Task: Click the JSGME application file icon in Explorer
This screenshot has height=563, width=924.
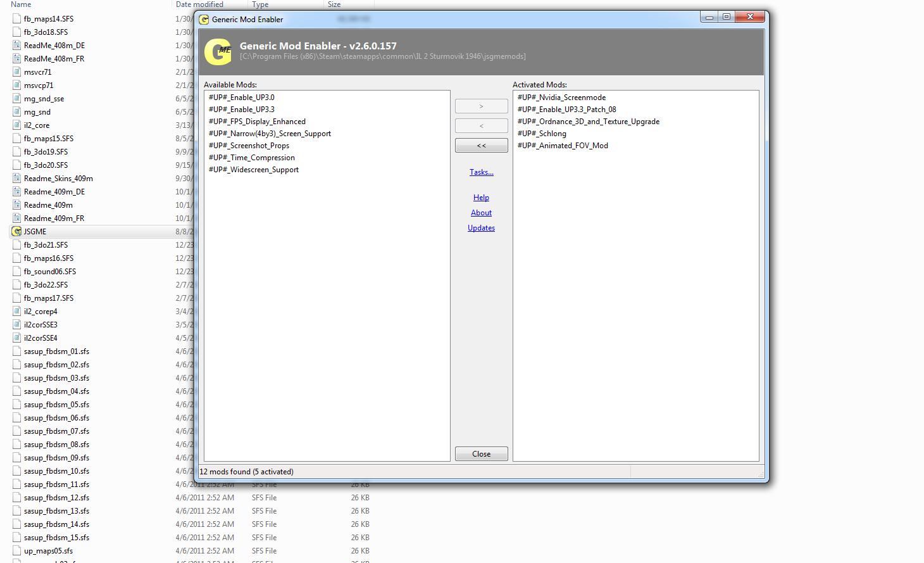Action: [x=17, y=232]
